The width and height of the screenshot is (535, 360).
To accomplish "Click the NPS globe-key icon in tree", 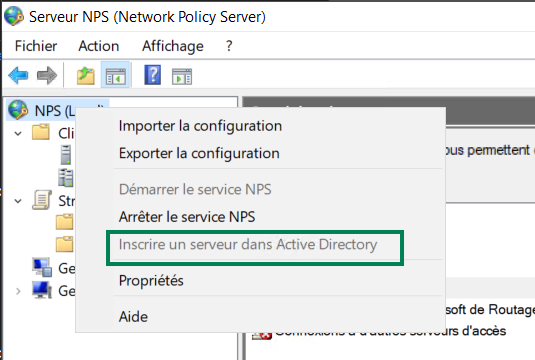I will pos(18,110).
